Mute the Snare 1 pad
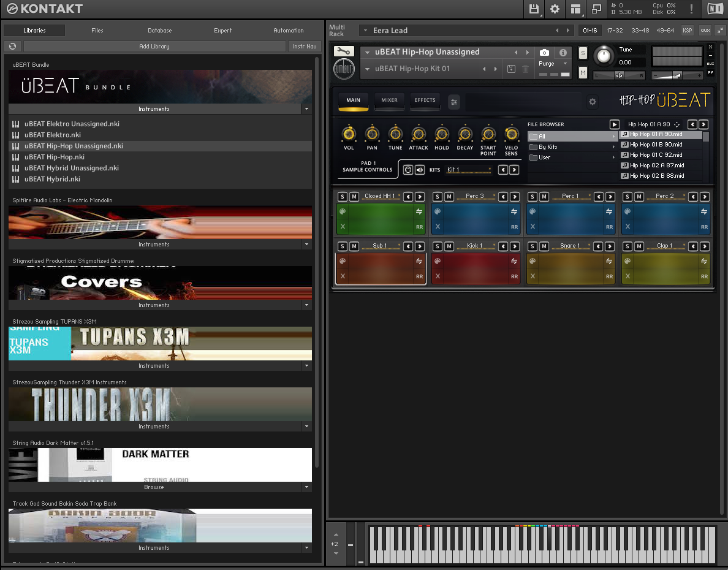Image resolution: width=728 pixels, height=570 pixels. click(544, 246)
